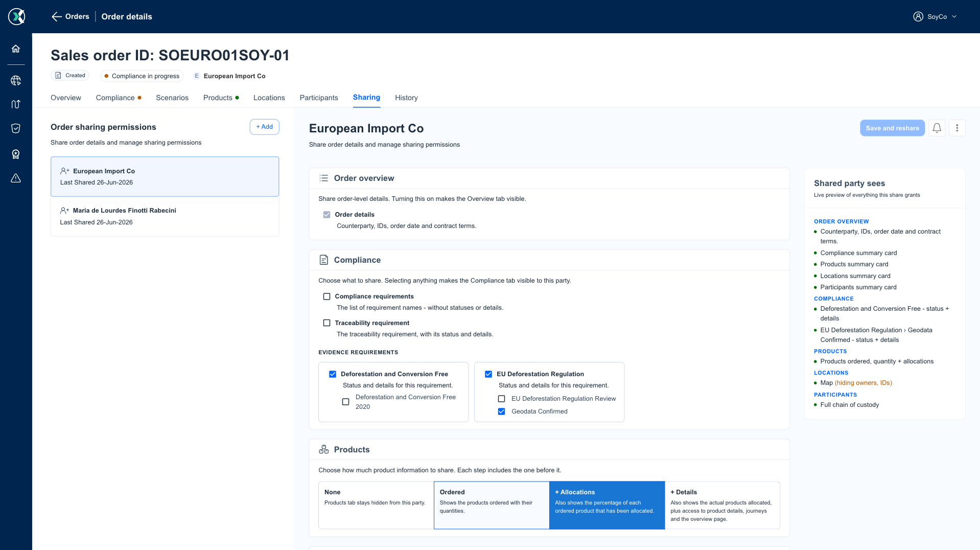
Task: Open the warning triangle icon in sidebar
Action: [16, 178]
